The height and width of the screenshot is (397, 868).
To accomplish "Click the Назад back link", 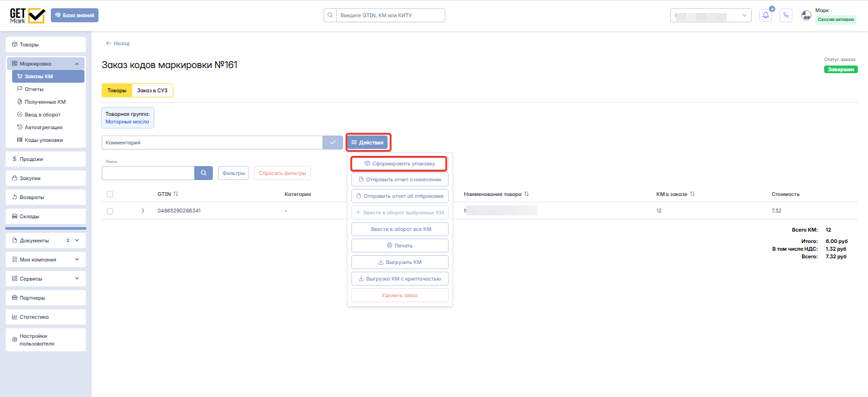I will click(x=118, y=43).
